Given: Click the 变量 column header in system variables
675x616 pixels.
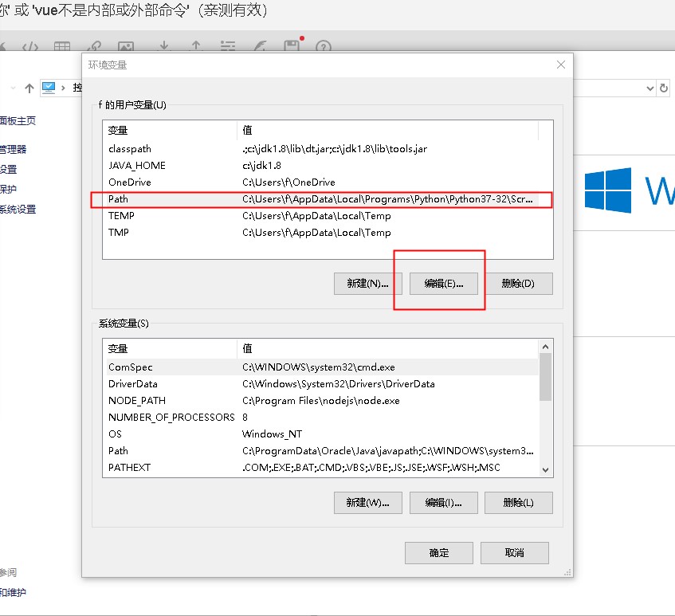Looking at the screenshot, I should click(170, 349).
